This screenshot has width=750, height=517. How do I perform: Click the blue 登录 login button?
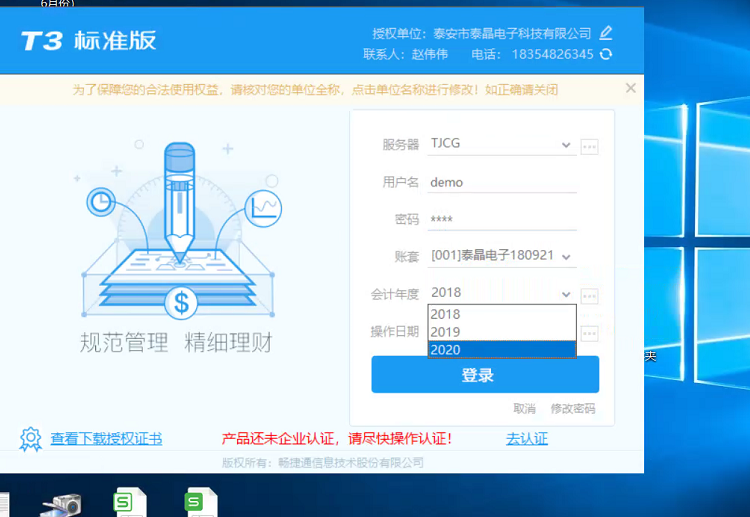point(485,375)
